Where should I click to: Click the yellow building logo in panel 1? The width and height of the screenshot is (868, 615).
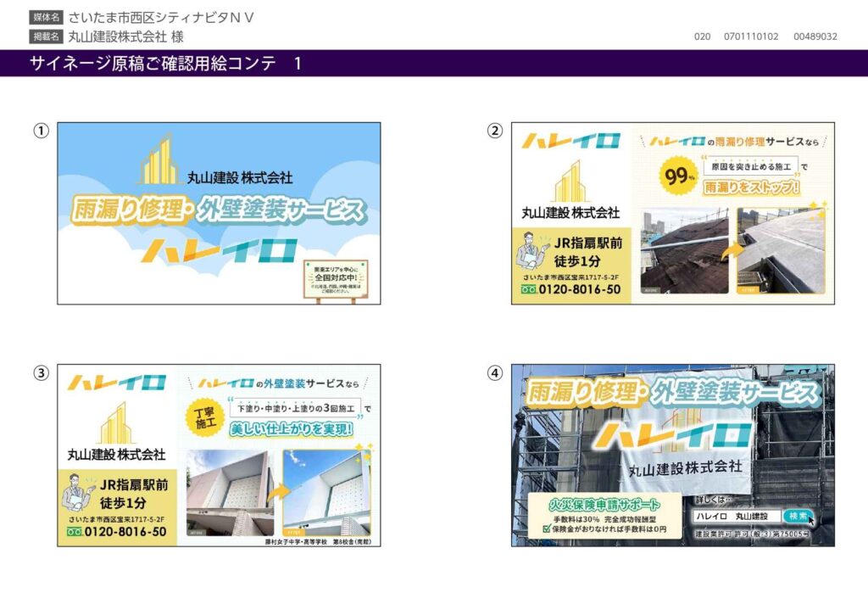click(x=159, y=160)
